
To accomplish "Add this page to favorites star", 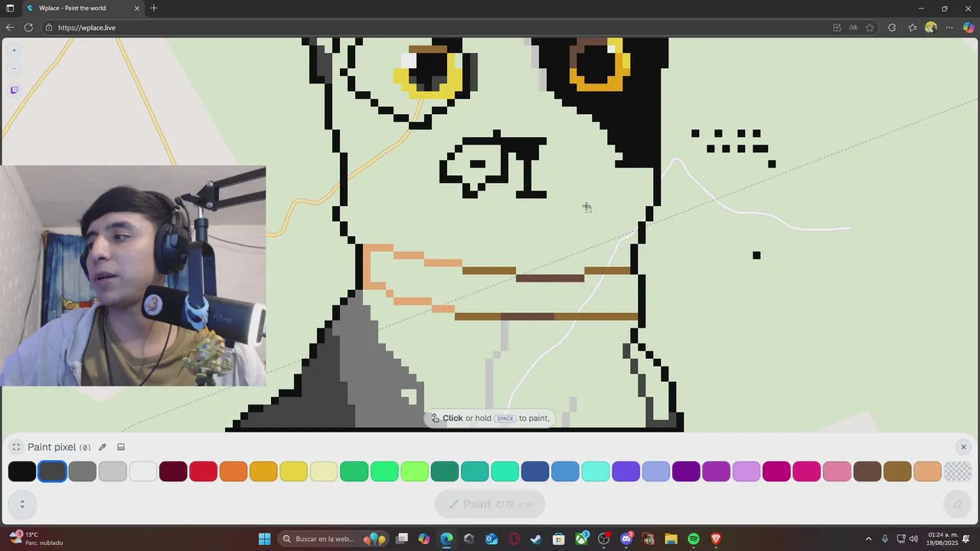I will (x=870, y=28).
